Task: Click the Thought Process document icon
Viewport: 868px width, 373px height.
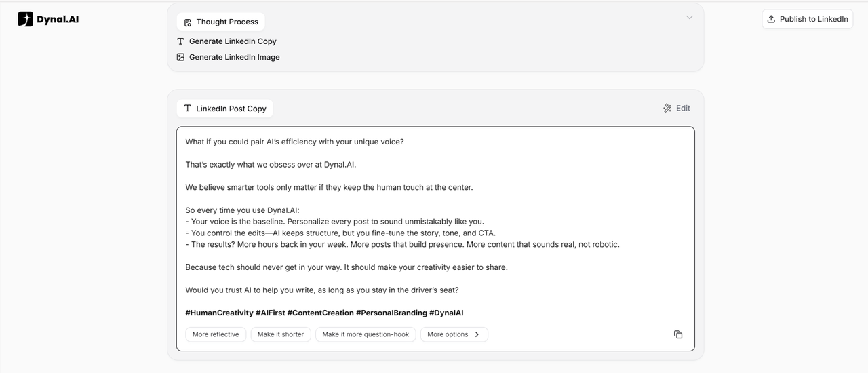Action: pyautogui.click(x=188, y=22)
